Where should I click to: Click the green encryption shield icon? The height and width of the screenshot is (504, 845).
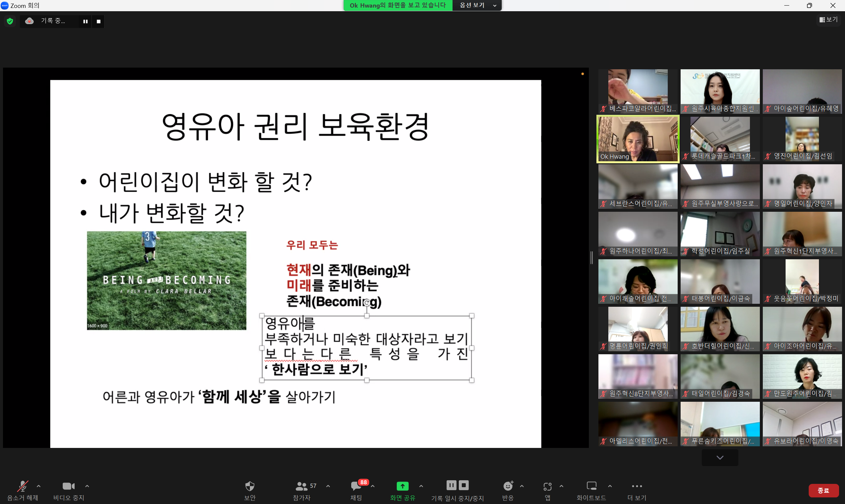10,21
